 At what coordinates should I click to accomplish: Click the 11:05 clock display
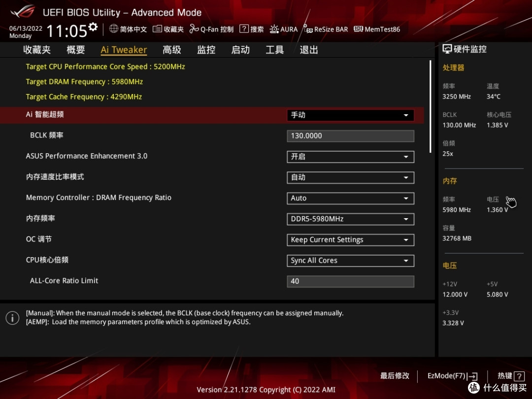(66, 31)
